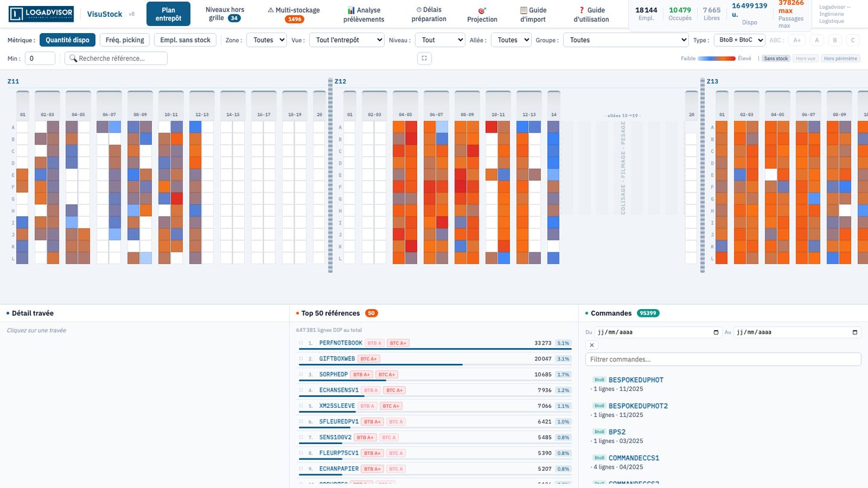The width and height of the screenshot is (868, 488).
Task: Switch metric to Fréq. picking
Action: click(x=125, y=40)
